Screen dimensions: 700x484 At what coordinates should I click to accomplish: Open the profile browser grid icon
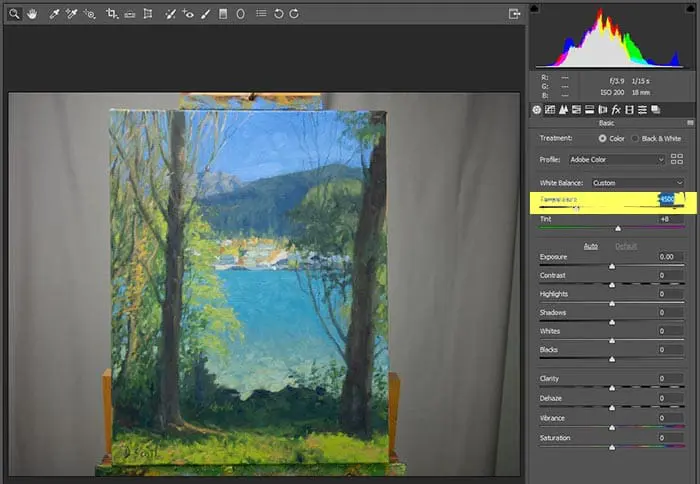pyautogui.click(x=677, y=159)
